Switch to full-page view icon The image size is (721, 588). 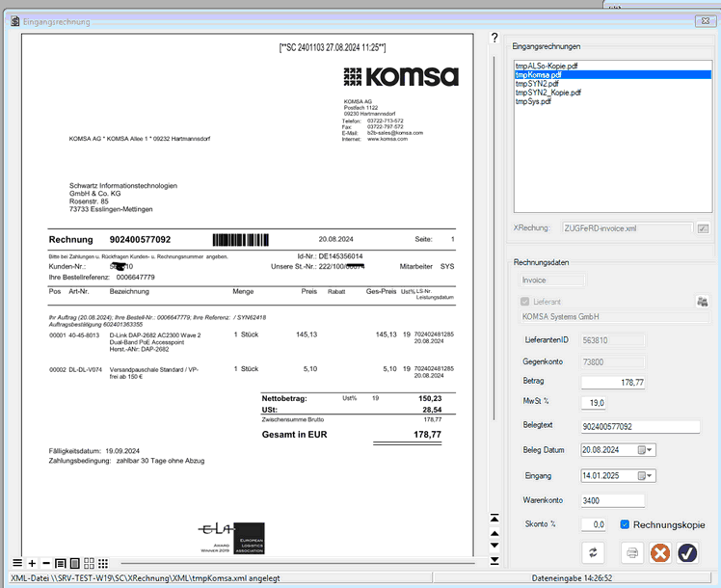pos(75,563)
